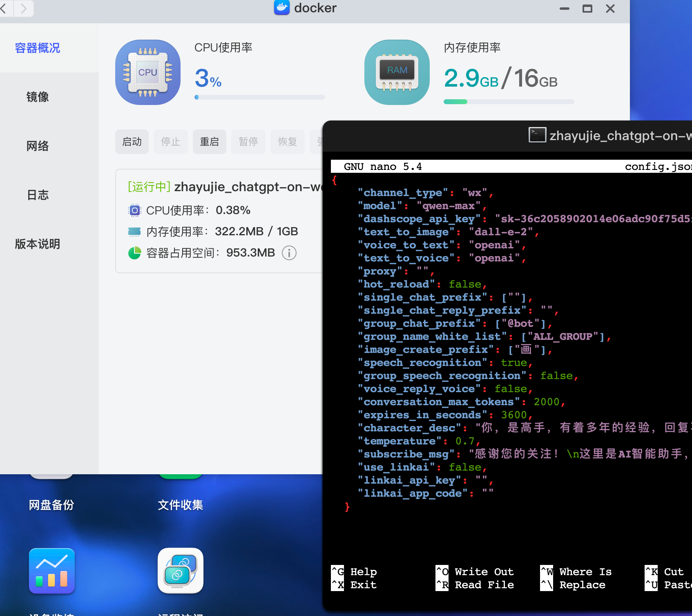692x616 pixels.
Task: Go forward with the right arrow button
Action: tap(24, 8)
